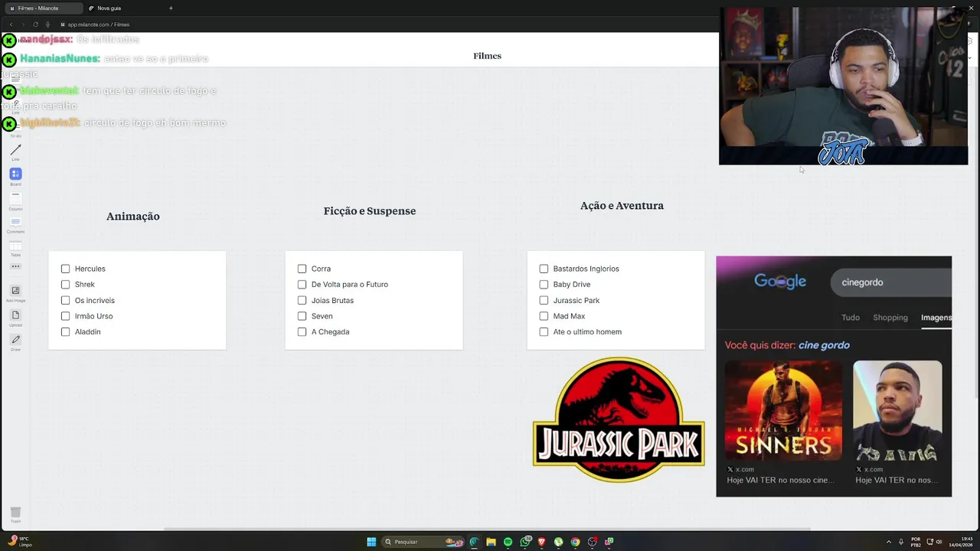Go forward in browser history
Screen dimensions: 980x551
click(23, 24)
